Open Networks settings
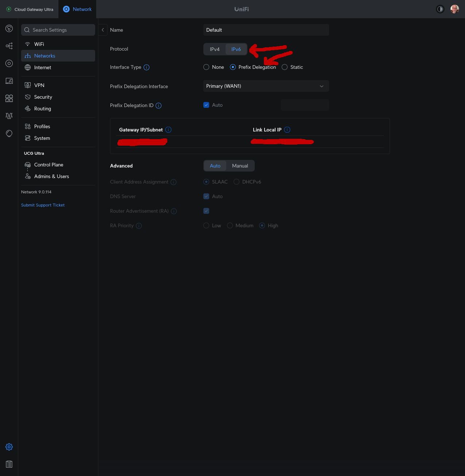 58,56
